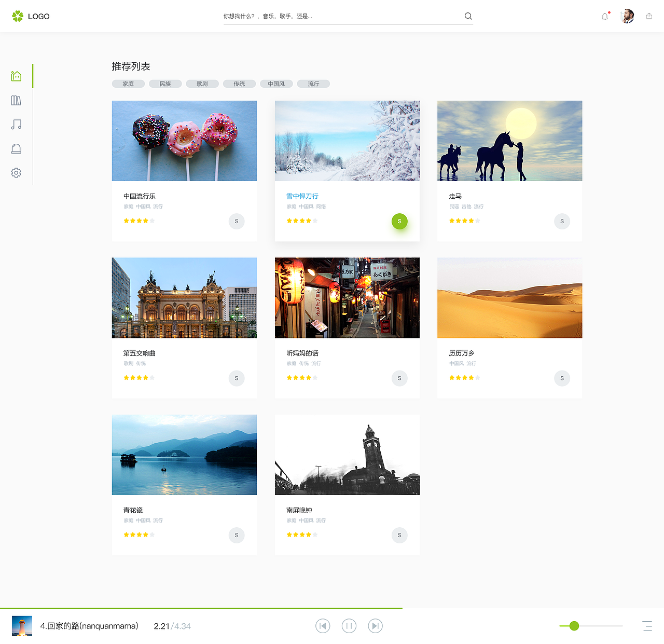The height and width of the screenshot is (644, 664).
Task: Open the alarm section in the sidebar
Action: (x=16, y=148)
